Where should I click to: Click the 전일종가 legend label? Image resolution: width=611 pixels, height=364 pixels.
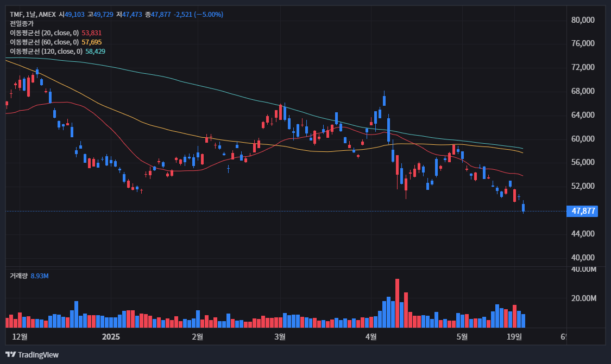coord(22,23)
